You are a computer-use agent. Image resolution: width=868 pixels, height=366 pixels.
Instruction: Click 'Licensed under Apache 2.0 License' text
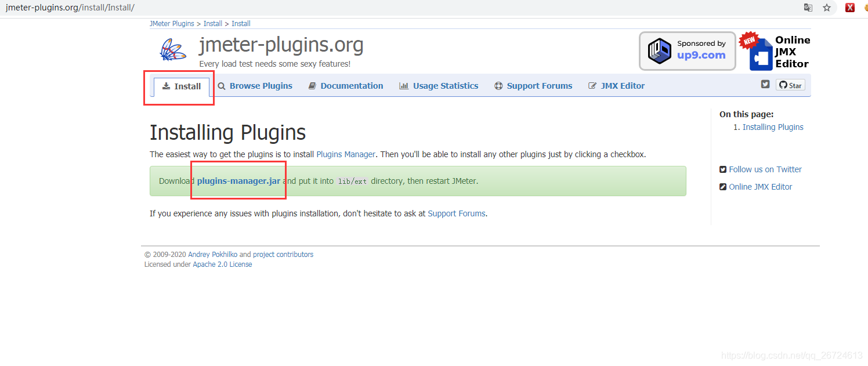(198, 264)
